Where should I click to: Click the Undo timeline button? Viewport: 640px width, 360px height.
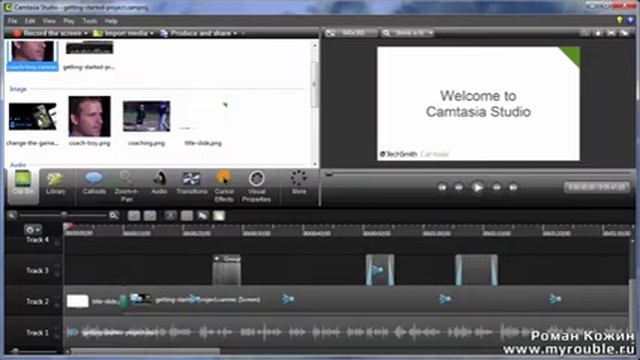tap(134, 216)
